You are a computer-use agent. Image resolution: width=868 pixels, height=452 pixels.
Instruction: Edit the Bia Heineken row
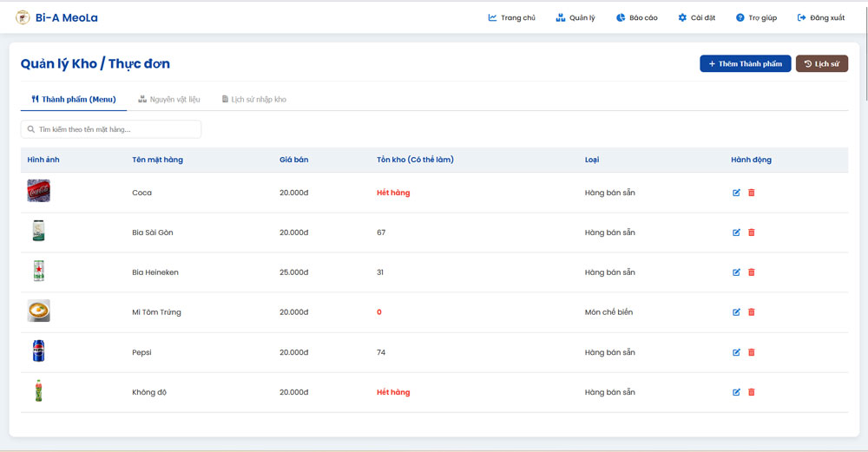click(x=736, y=272)
